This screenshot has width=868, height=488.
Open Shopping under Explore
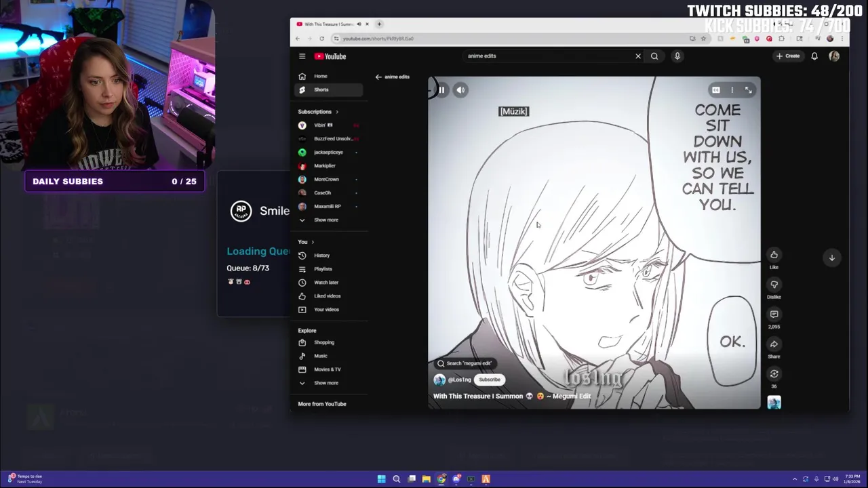click(x=330, y=342)
